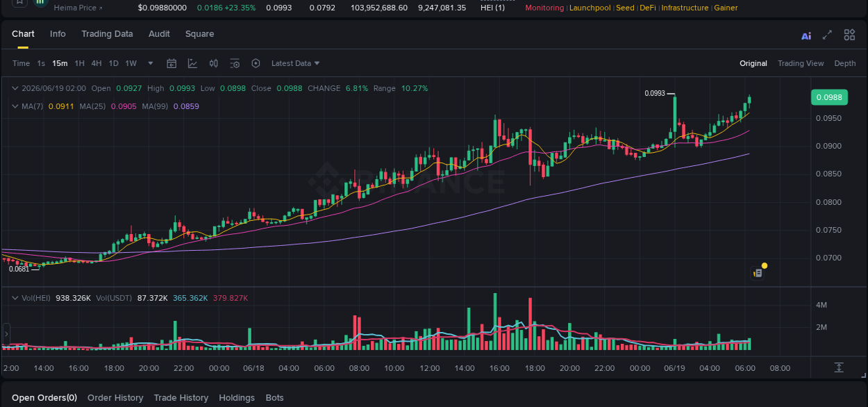868x407 pixels.
Task: Click the 06/18 date axis label
Action: pos(253,368)
